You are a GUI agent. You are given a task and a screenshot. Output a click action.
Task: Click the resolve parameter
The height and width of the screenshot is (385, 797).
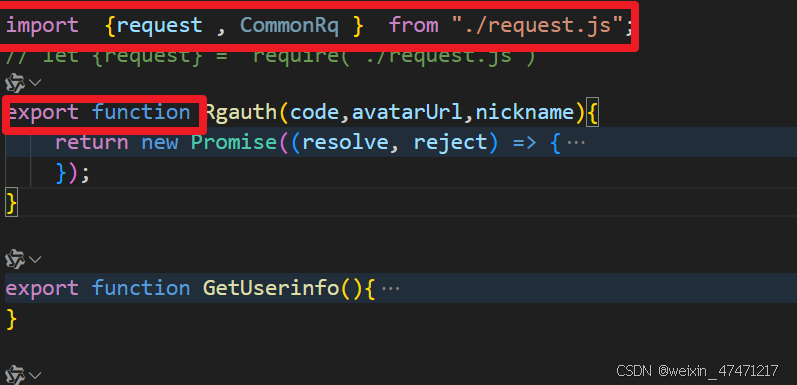pyautogui.click(x=345, y=142)
